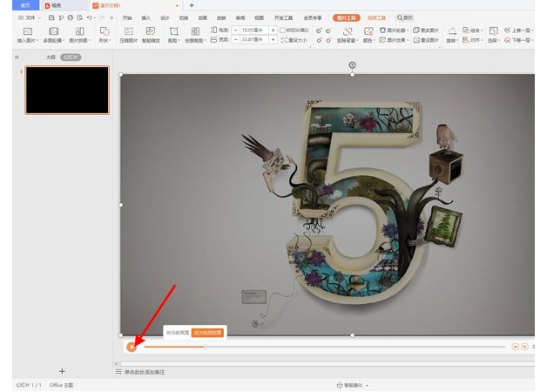Play the video on the slide
The width and height of the screenshot is (540, 392).
click(131, 346)
